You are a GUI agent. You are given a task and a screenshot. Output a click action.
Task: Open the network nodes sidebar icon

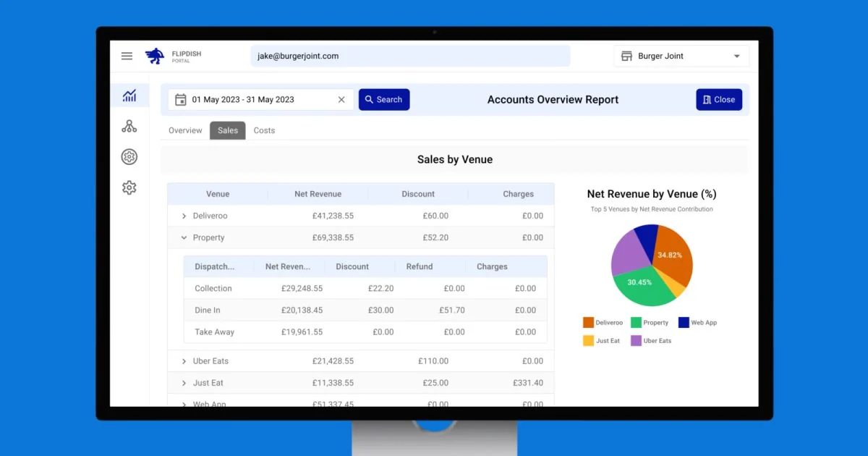point(129,127)
